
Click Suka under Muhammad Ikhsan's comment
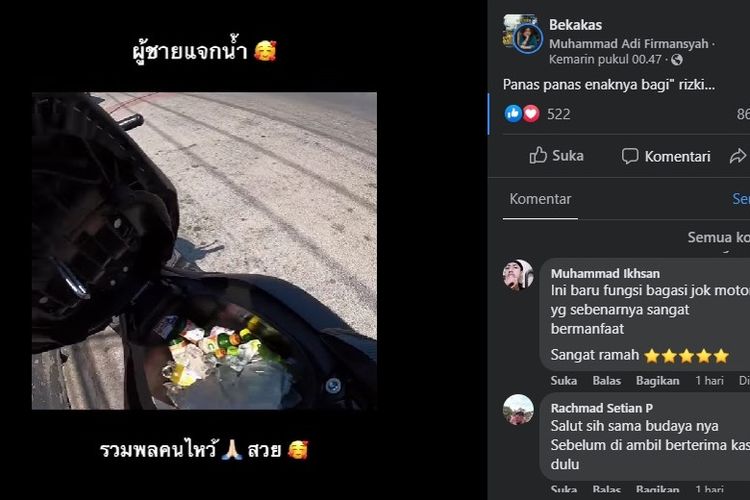pos(563,381)
